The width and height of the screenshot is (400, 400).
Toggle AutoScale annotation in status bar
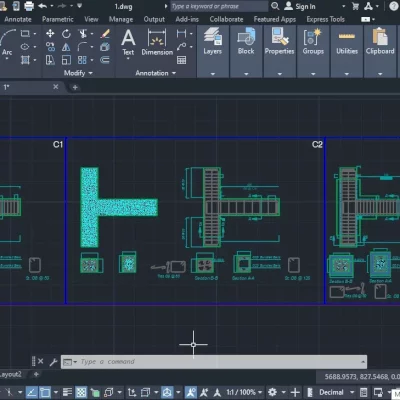204,392
